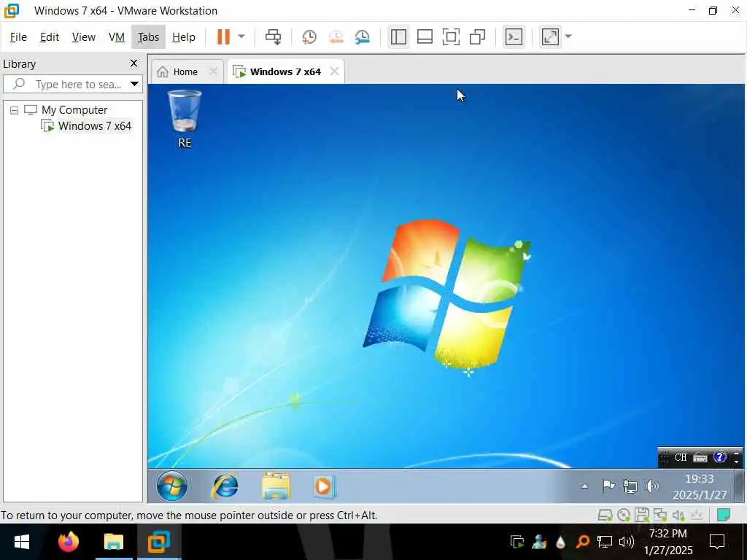Screen dimensions: 747x560
Task: Open language bar help icon
Action: point(719,458)
